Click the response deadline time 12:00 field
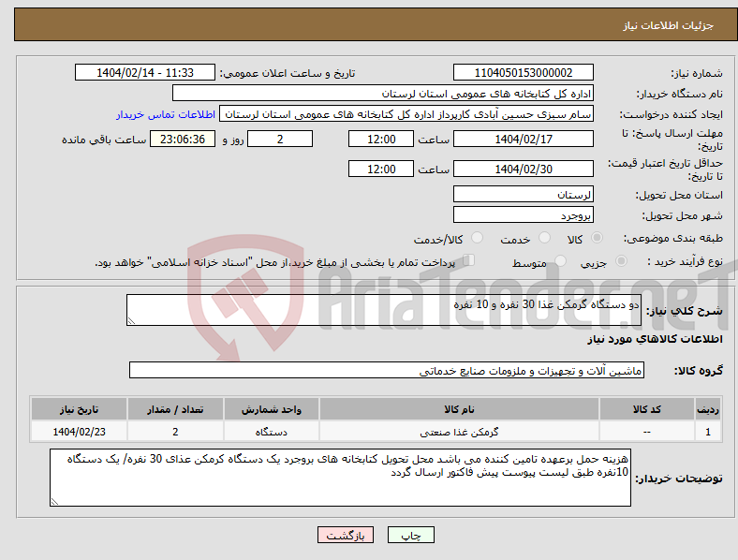 (381, 140)
